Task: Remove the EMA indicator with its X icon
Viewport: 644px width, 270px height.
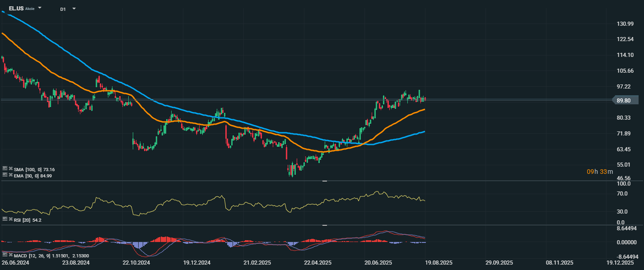Action: click(x=10, y=175)
